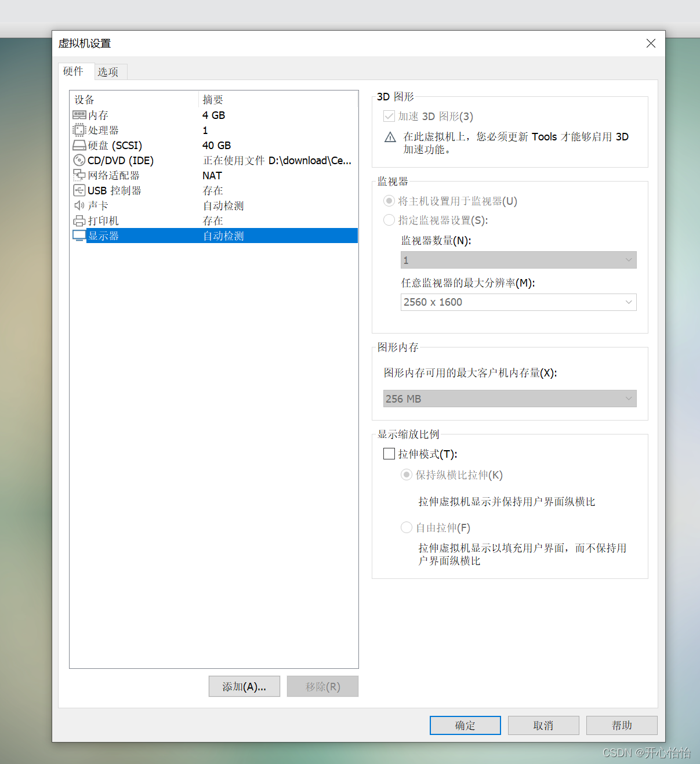700x764 pixels.
Task: Click the 网络适配器 network adapter icon
Action: click(79, 175)
